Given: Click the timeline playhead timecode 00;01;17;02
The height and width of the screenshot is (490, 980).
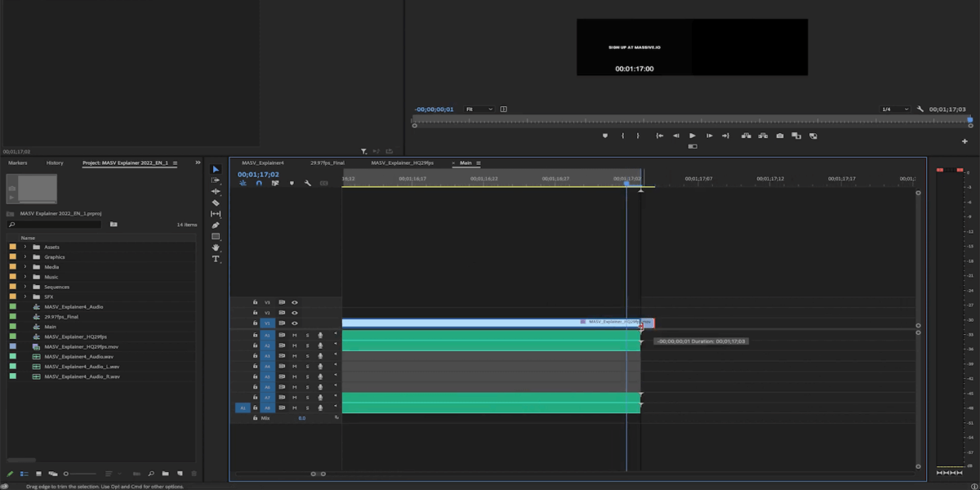Looking at the screenshot, I should pyautogui.click(x=258, y=174).
